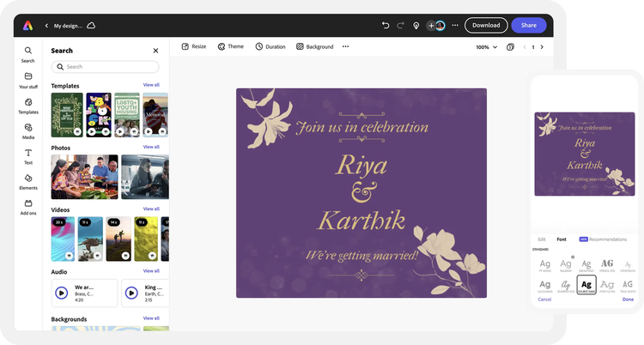
Task: Open the Elements panel
Action: pyautogui.click(x=28, y=181)
